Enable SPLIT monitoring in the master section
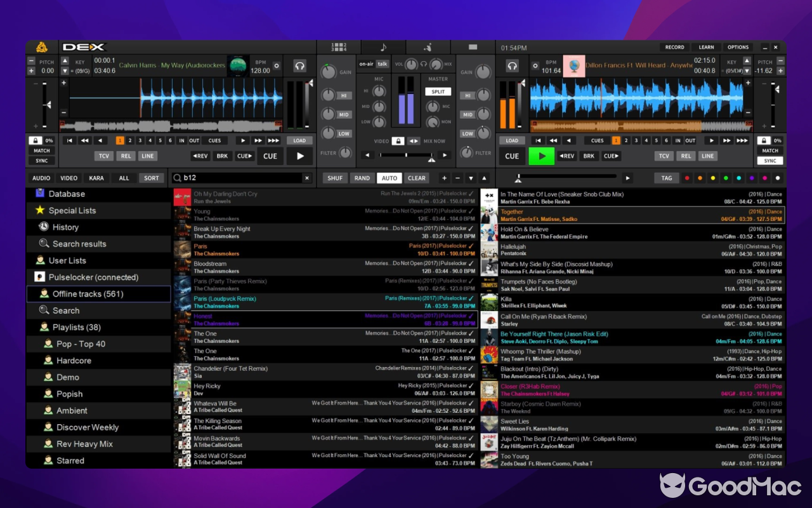This screenshot has width=812, height=508. pyautogui.click(x=437, y=91)
